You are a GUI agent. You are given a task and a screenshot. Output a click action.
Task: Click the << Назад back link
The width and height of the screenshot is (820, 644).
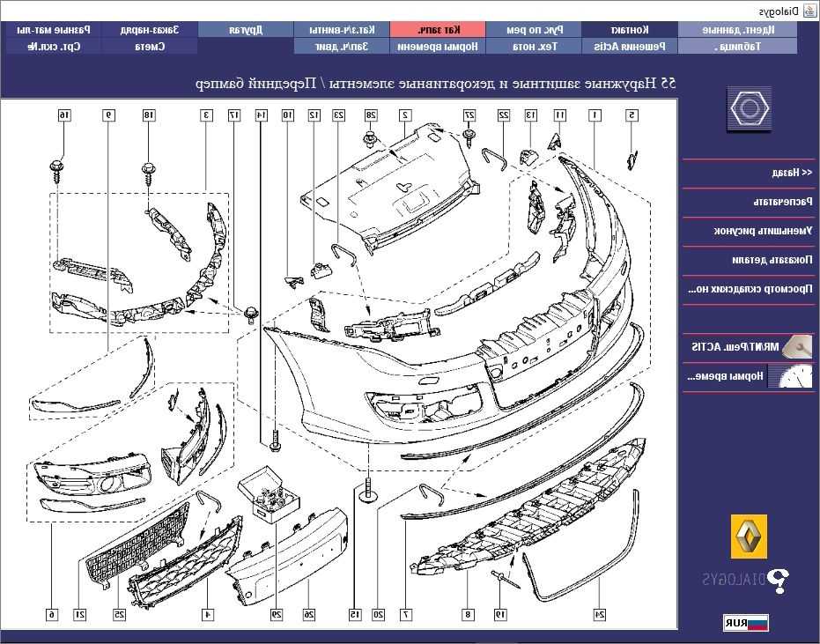(x=792, y=173)
